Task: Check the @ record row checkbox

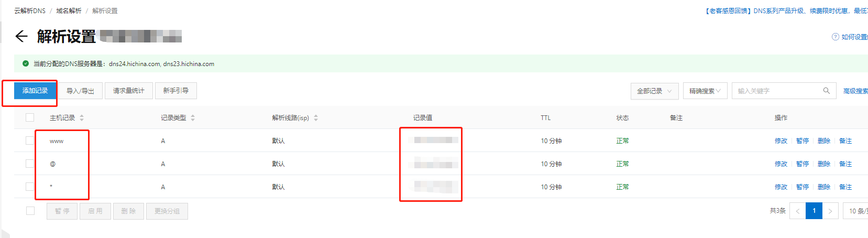Action: 30,164
